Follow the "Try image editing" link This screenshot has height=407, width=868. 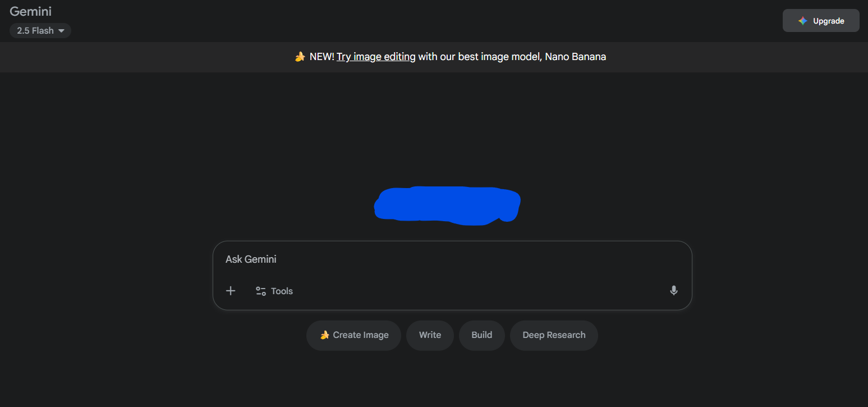click(x=376, y=57)
